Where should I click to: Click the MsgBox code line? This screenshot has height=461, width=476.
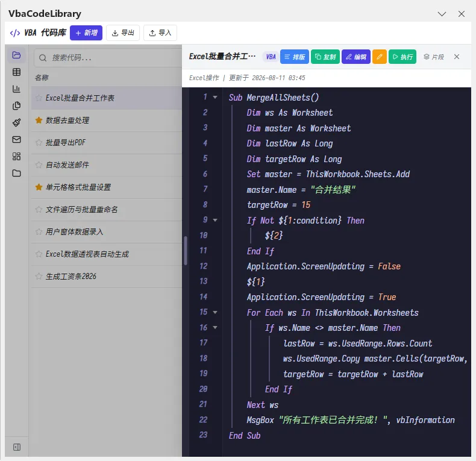pos(351,420)
